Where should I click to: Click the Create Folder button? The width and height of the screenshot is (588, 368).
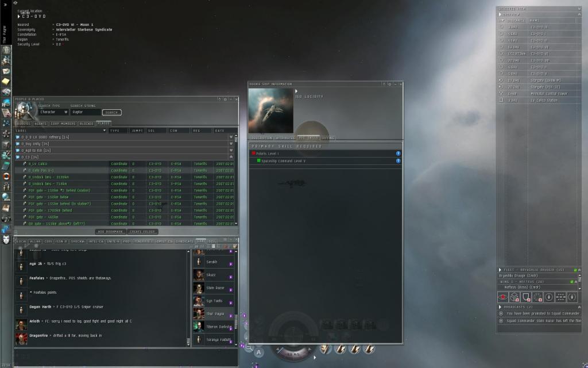tap(142, 231)
